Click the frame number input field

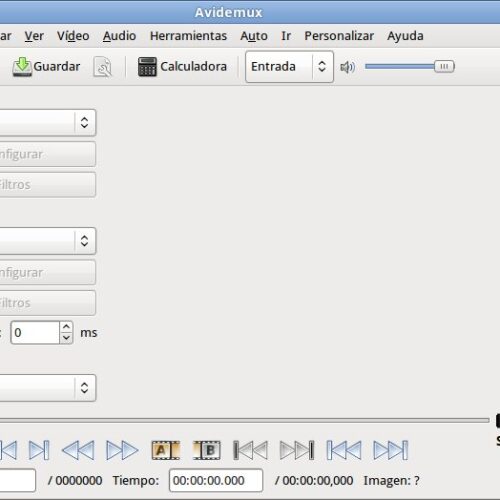click(17, 480)
